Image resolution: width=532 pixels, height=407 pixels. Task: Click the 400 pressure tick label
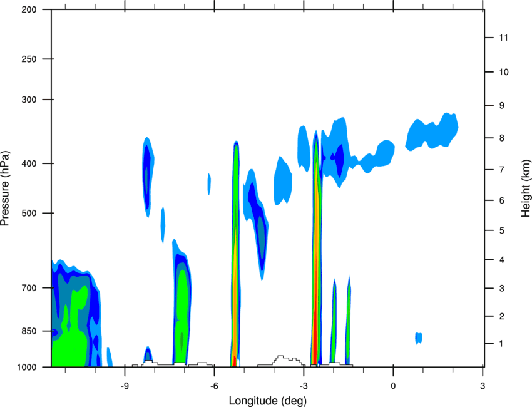point(29,163)
